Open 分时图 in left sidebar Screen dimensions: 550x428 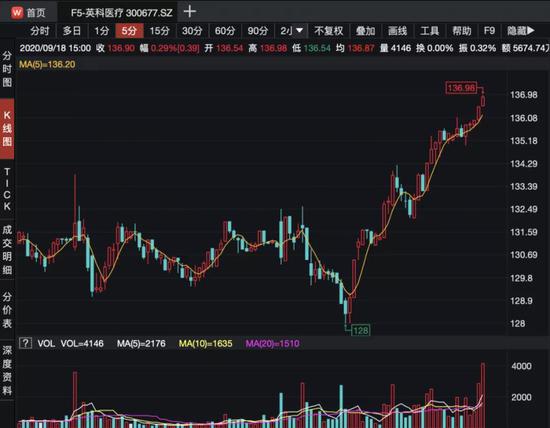coord(7,69)
